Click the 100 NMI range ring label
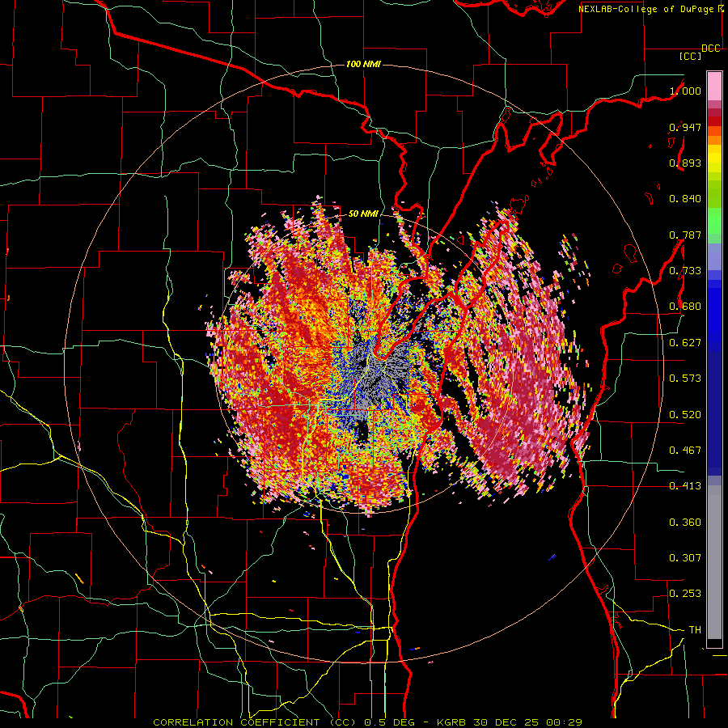Image resolution: width=728 pixels, height=728 pixels. pos(363,64)
